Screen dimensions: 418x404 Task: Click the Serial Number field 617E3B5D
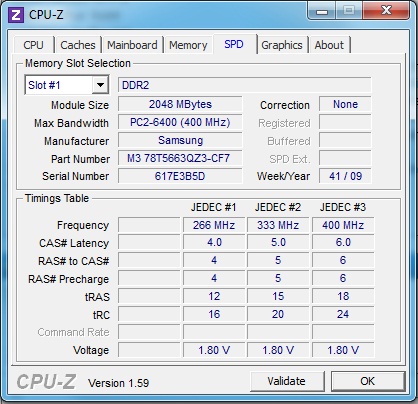[180, 176]
